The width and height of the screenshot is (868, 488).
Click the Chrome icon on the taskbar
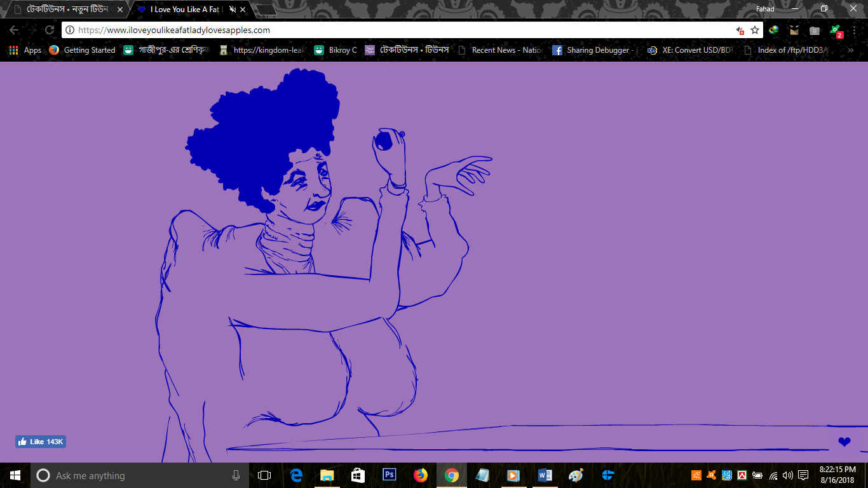tap(452, 475)
